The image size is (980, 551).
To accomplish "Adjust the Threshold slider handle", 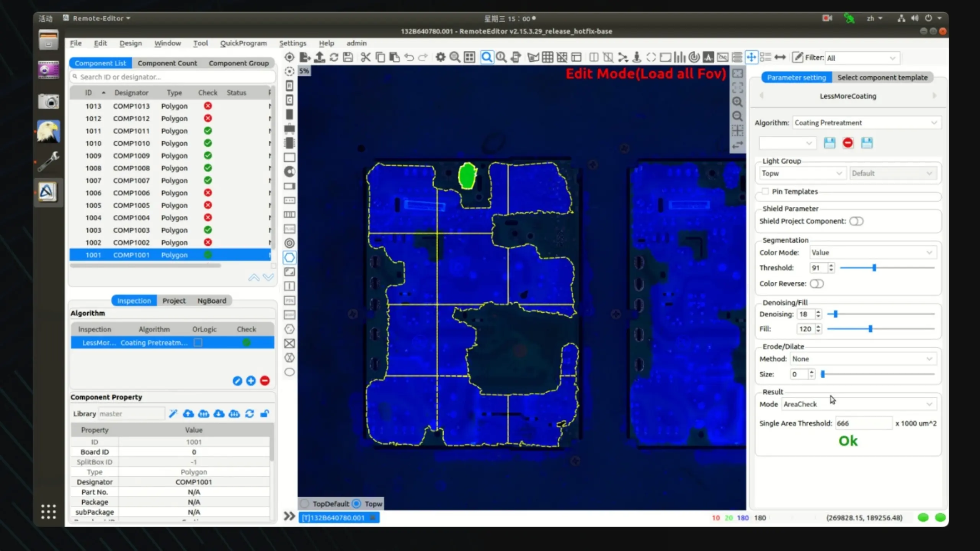I will [874, 268].
